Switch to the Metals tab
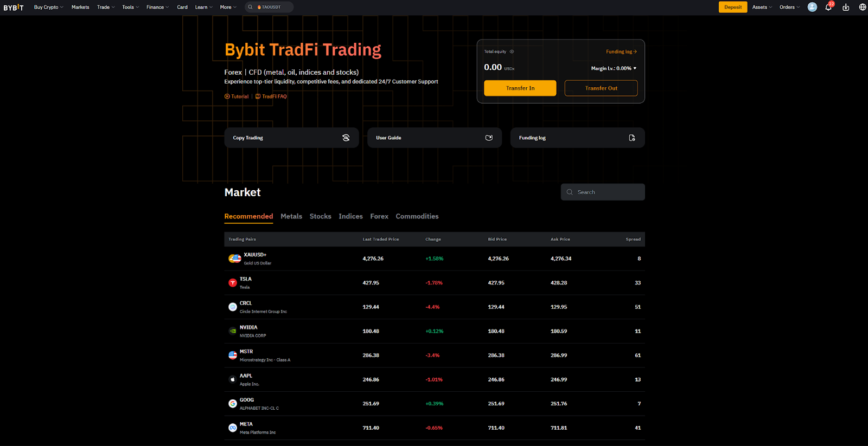Screen dimensions: 868x446 point(291,216)
